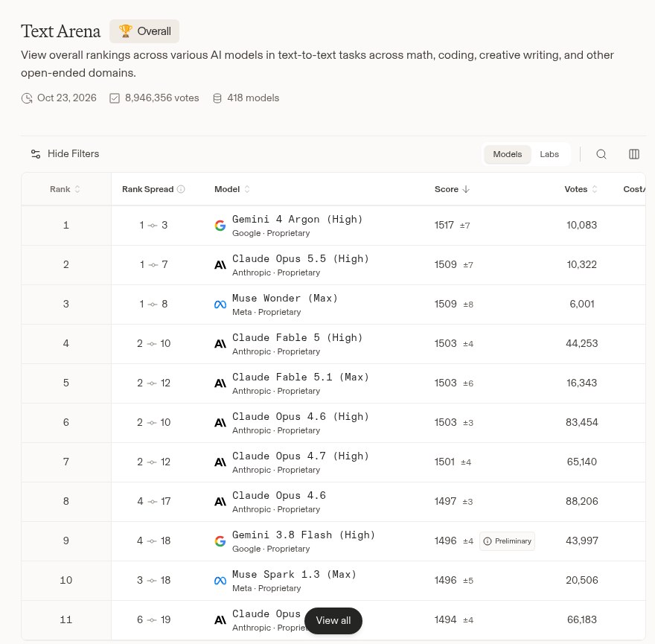The height and width of the screenshot is (644, 655).
Task: Click the score 1497 for Claude Opus 4.6
Action: point(445,502)
